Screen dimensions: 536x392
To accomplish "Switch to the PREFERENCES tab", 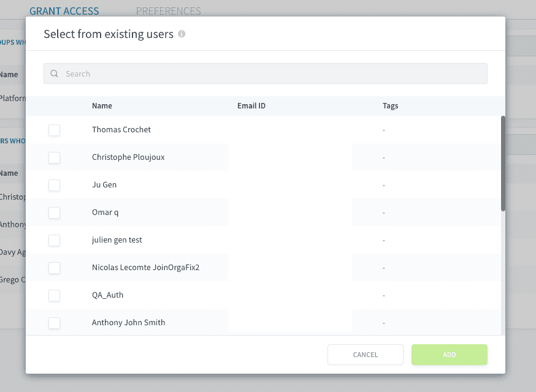I will coord(169,11).
